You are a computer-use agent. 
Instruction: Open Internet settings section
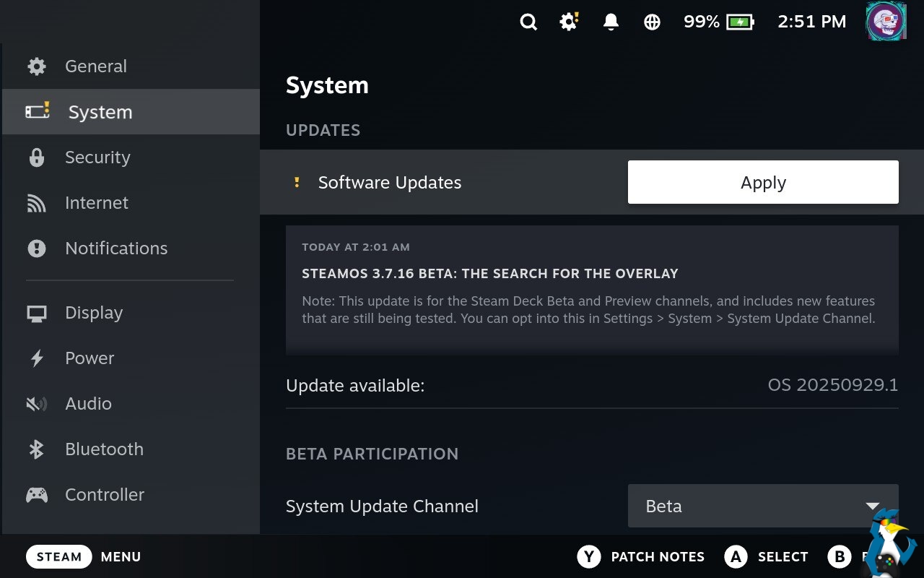tap(97, 203)
